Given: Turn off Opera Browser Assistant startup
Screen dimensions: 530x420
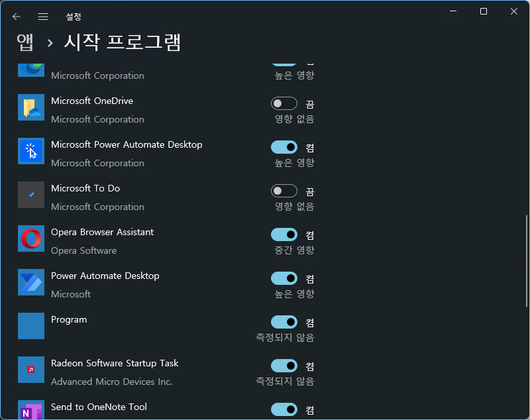Looking at the screenshot, I should [x=284, y=235].
